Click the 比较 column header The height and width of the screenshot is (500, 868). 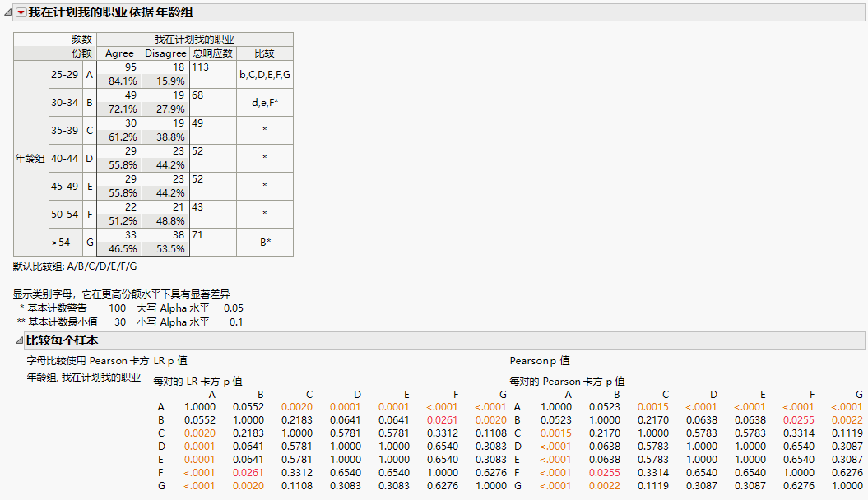pos(264,53)
